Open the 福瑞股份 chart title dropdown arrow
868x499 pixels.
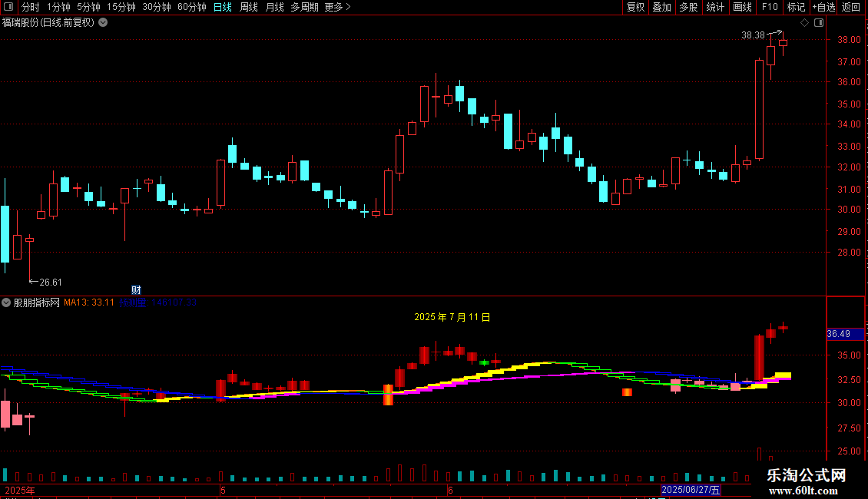(x=103, y=23)
